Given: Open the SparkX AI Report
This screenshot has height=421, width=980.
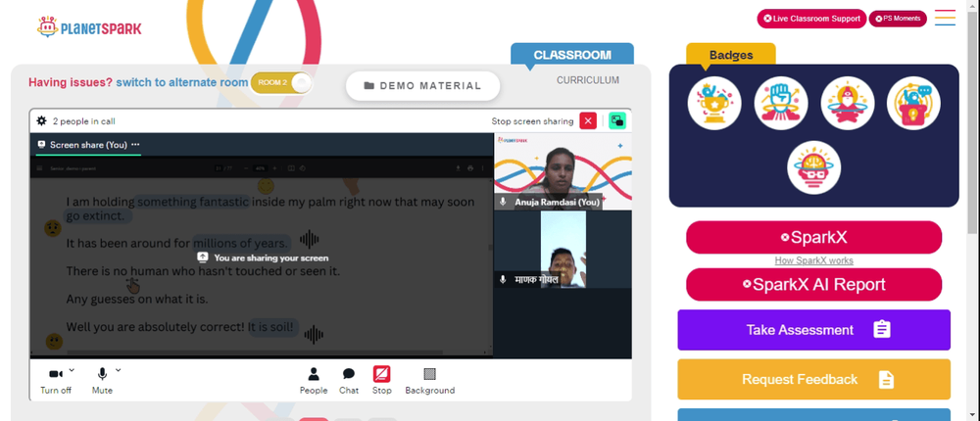Looking at the screenshot, I should [813, 285].
